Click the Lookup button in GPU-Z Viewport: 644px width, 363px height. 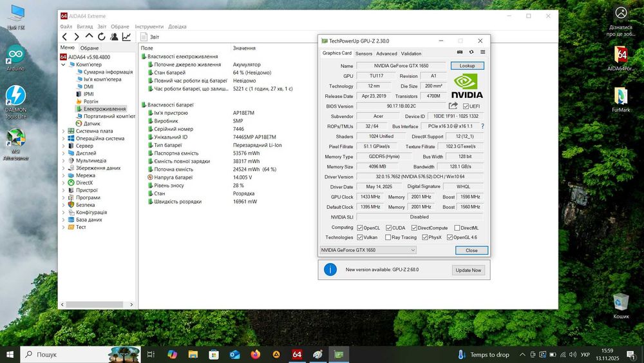click(x=468, y=66)
